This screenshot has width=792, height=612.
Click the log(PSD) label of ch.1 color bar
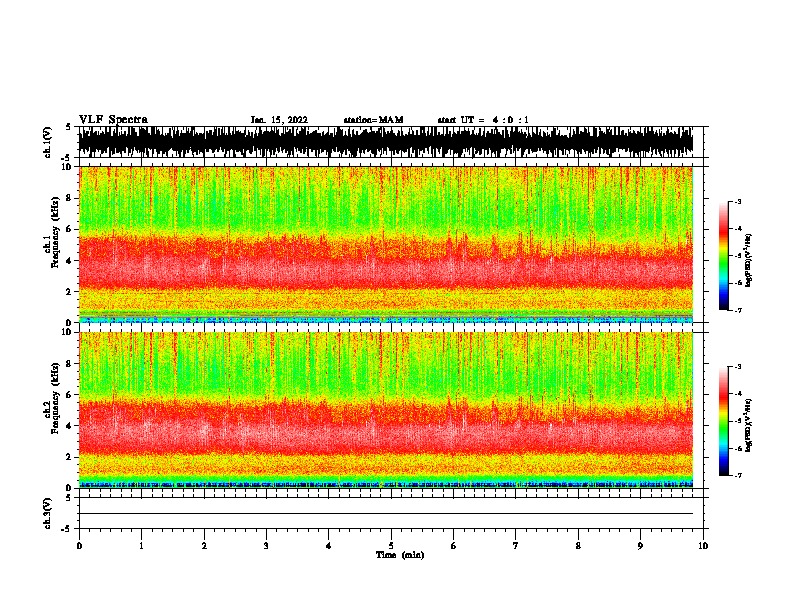tap(748, 260)
